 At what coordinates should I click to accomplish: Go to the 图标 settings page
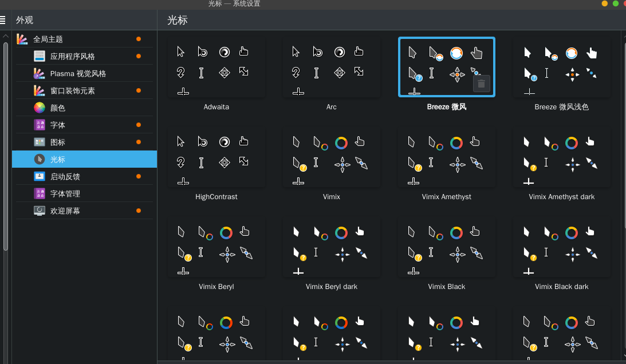58,142
